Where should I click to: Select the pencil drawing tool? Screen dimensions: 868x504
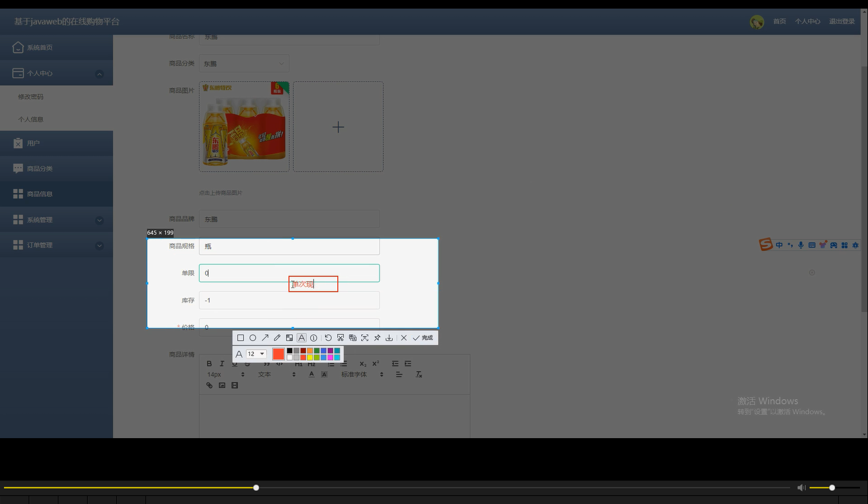[x=277, y=337]
